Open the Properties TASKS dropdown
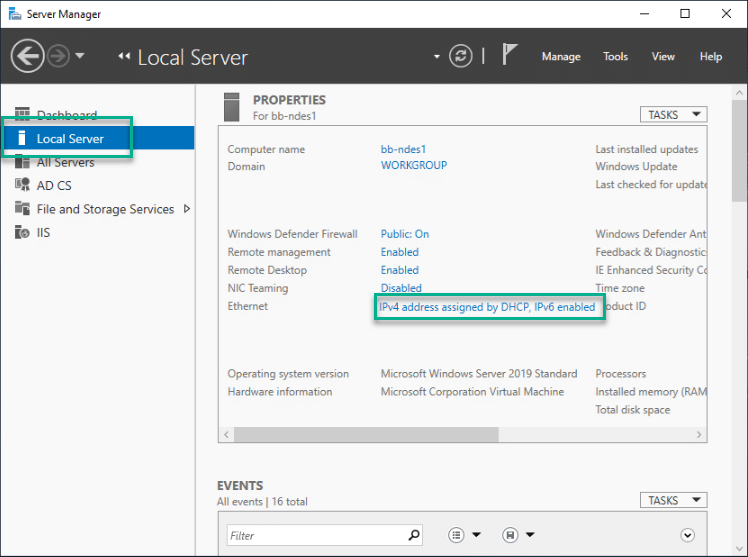This screenshot has height=557, width=748. (673, 114)
